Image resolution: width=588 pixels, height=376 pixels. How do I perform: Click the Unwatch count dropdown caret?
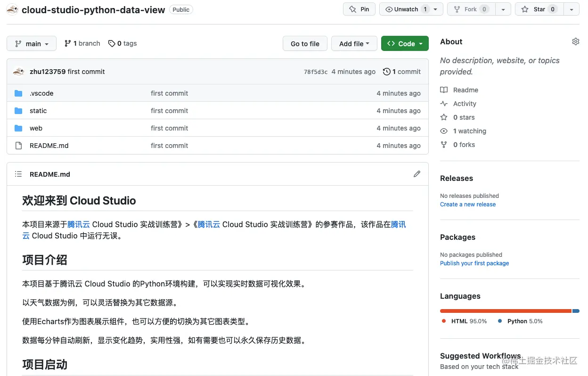click(435, 9)
